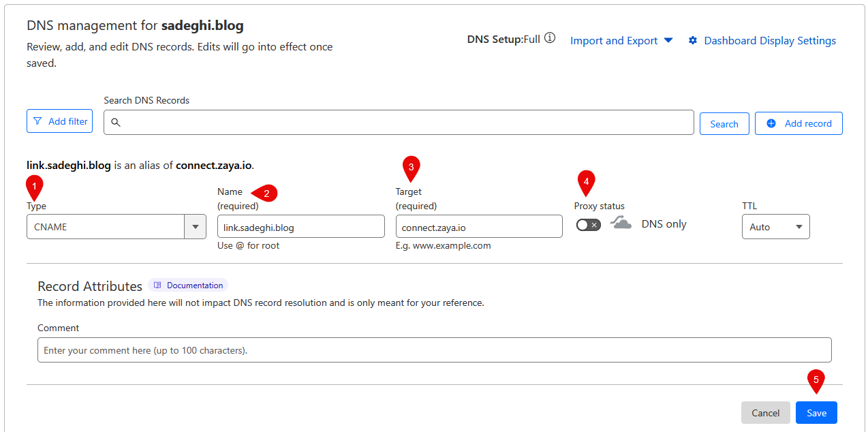868x432 pixels.
Task: Click the Target field with connect.zaya.io
Action: 479,227
